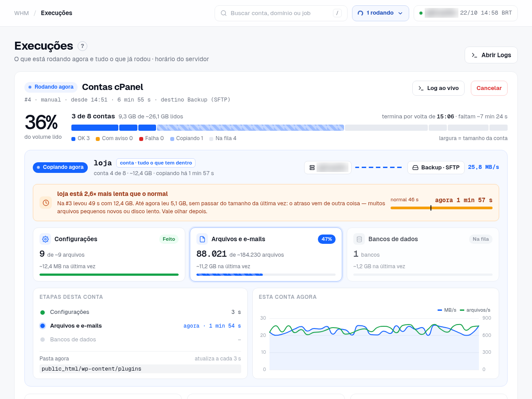Image resolution: width=532 pixels, height=399 pixels.
Task: Click the green dot beside Configurações step
Action: tap(43, 312)
